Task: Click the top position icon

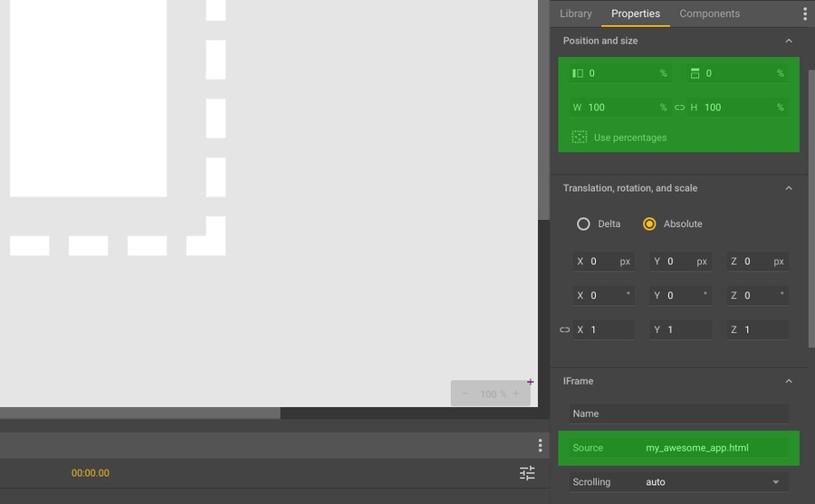Action: click(x=695, y=73)
